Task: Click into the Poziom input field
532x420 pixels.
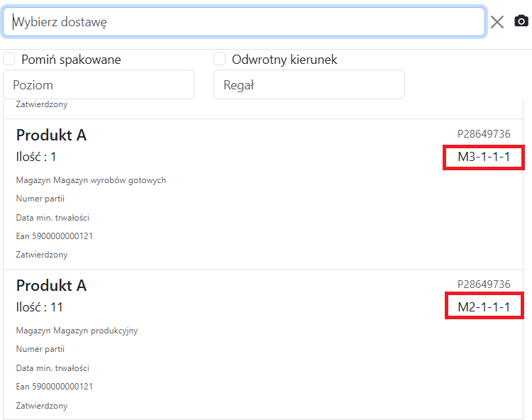Action: tap(99, 84)
